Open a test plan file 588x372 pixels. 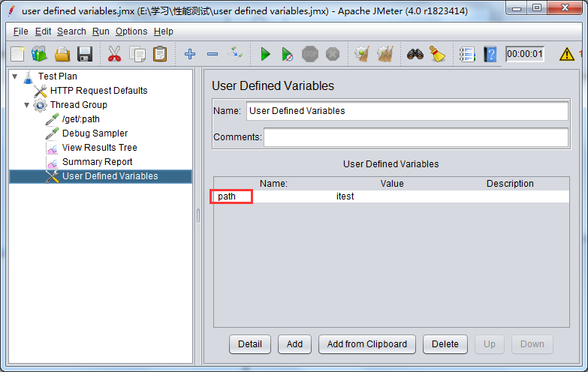(x=62, y=54)
